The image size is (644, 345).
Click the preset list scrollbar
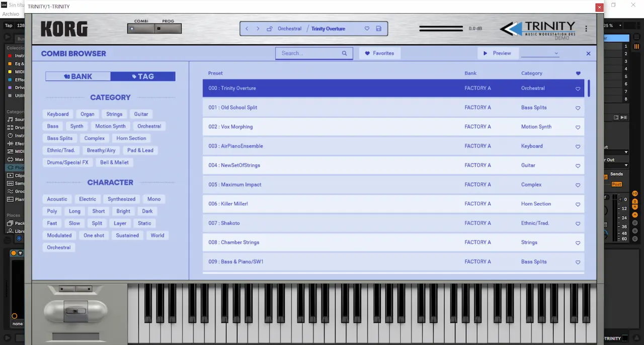[589, 89]
